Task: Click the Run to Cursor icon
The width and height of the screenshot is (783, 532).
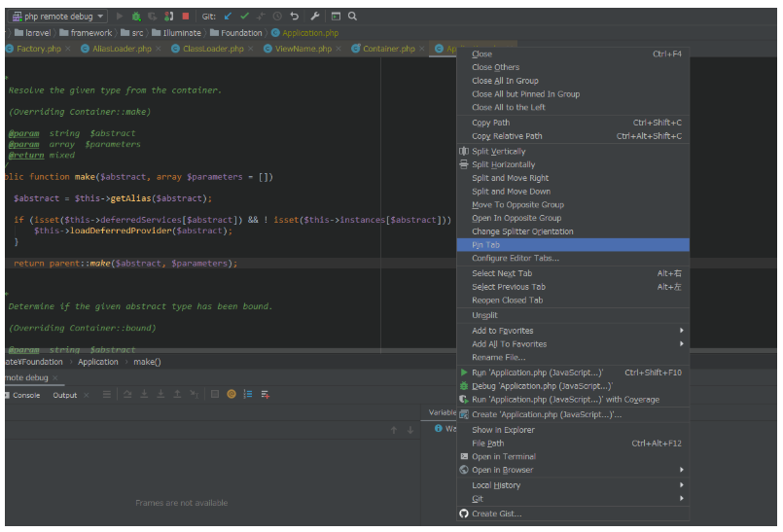Action: click(x=195, y=394)
